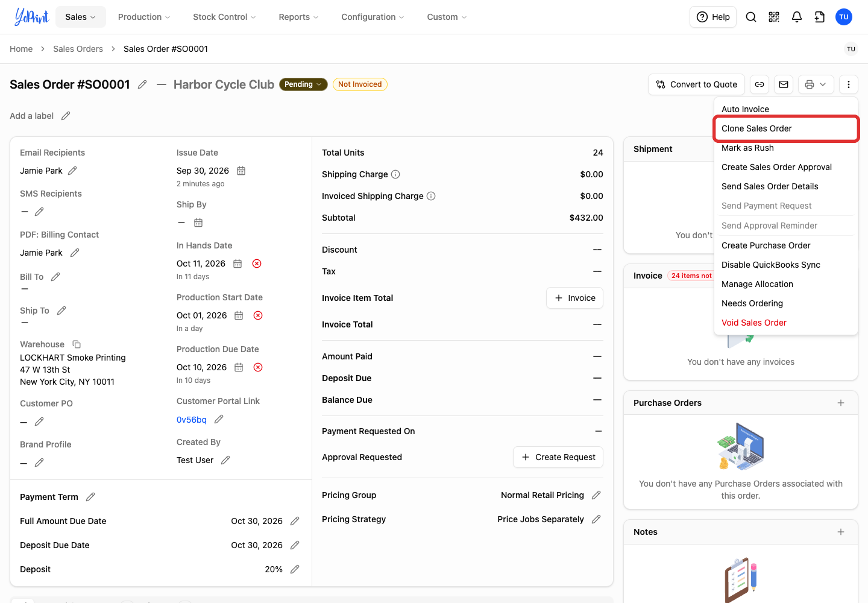
Task: Open the Sales dropdown menu
Action: pyautogui.click(x=81, y=17)
